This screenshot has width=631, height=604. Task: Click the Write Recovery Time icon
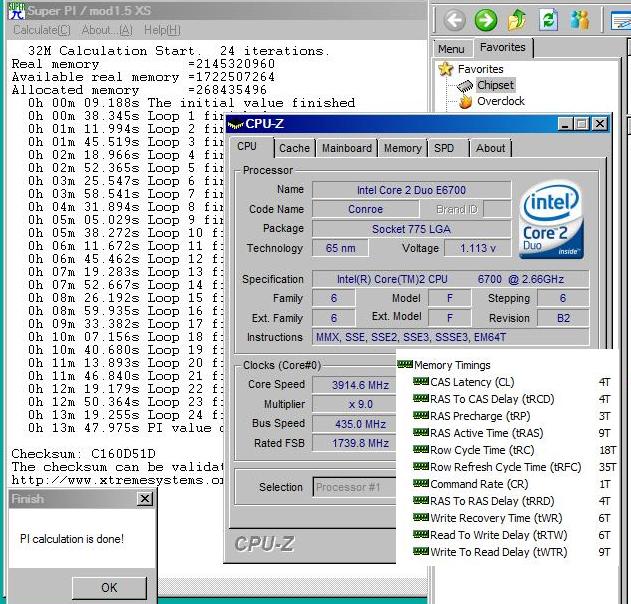click(421, 517)
